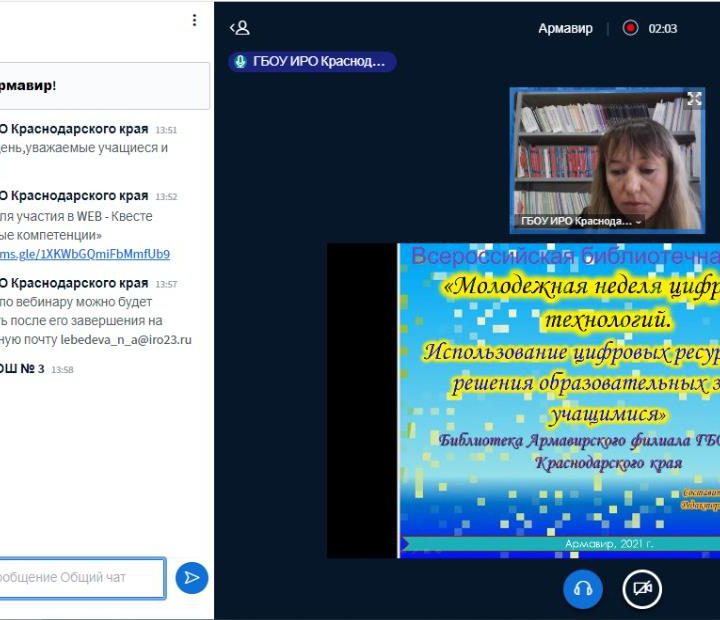Click the Армавир session title
The height and width of the screenshot is (620, 720).
pos(565,28)
